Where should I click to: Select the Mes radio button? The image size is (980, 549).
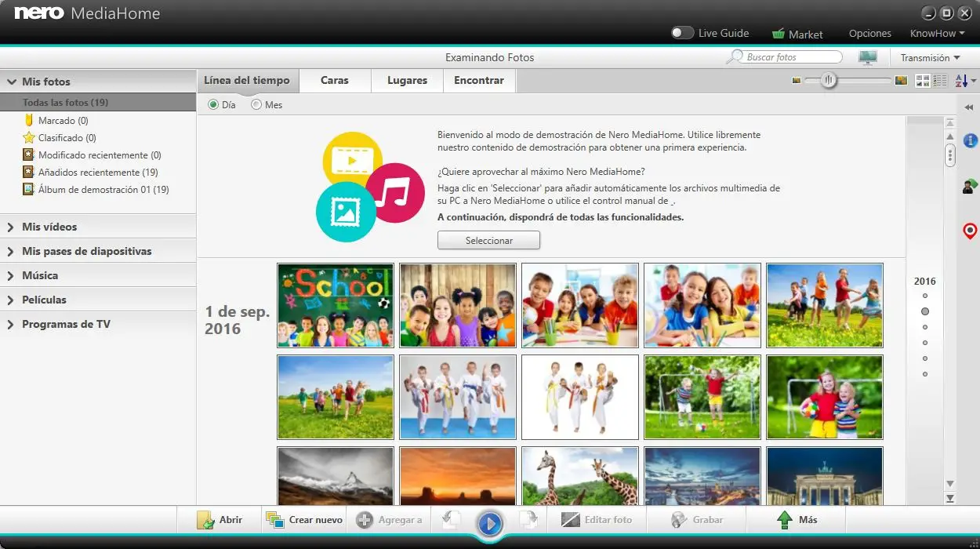pos(256,105)
